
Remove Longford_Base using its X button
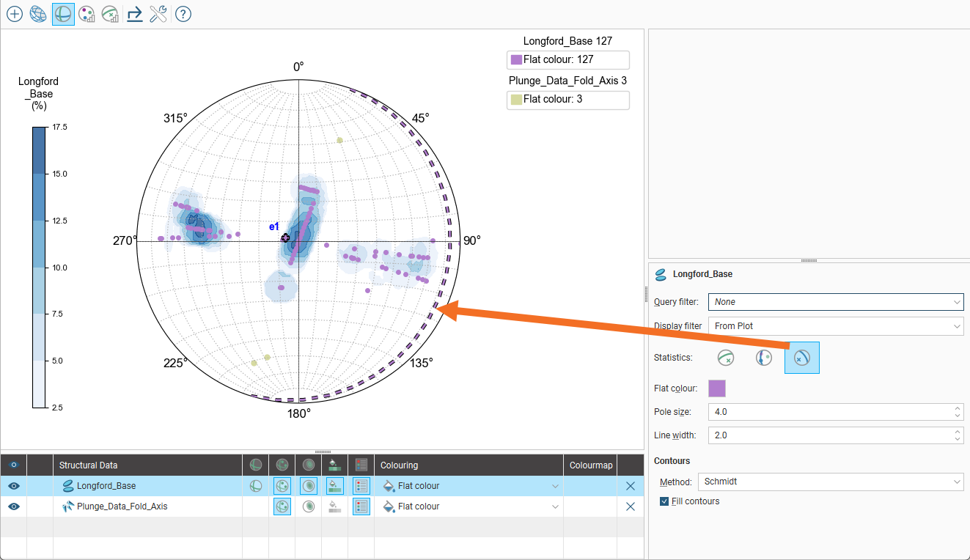630,485
